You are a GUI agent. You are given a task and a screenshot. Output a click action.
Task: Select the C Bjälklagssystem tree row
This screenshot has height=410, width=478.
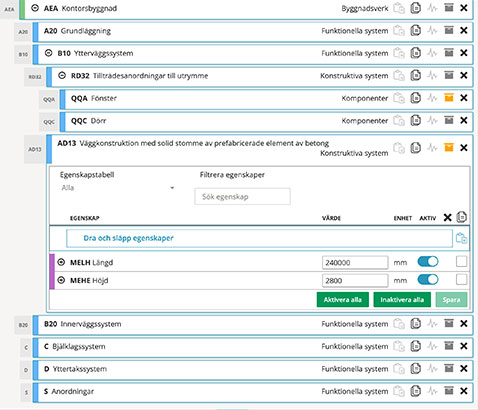(x=253, y=347)
